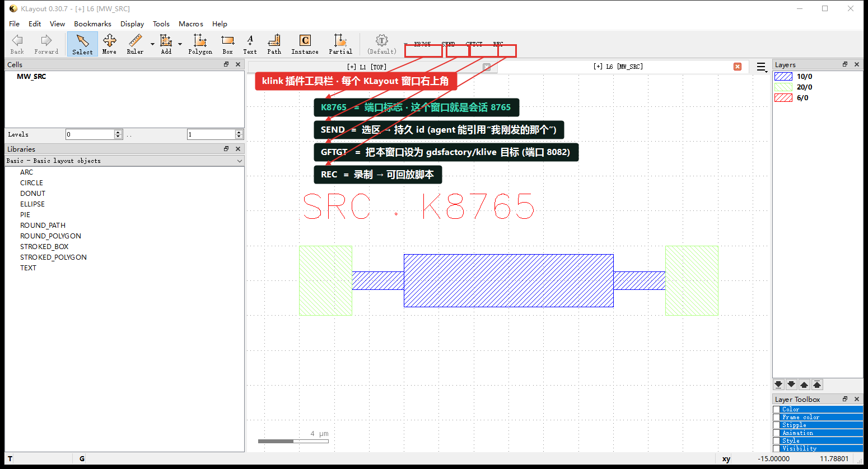
Task: Click the Back navigation arrow
Action: click(17, 44)
